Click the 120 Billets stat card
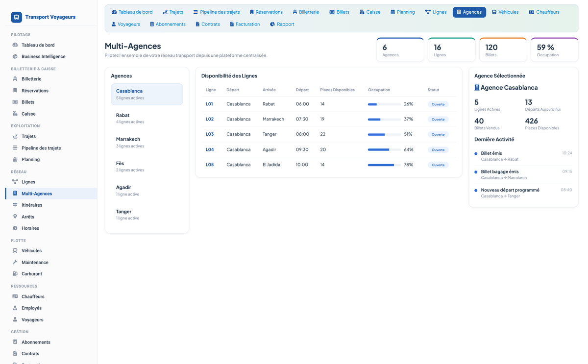 pyautogui.click(x=503, y=49)
